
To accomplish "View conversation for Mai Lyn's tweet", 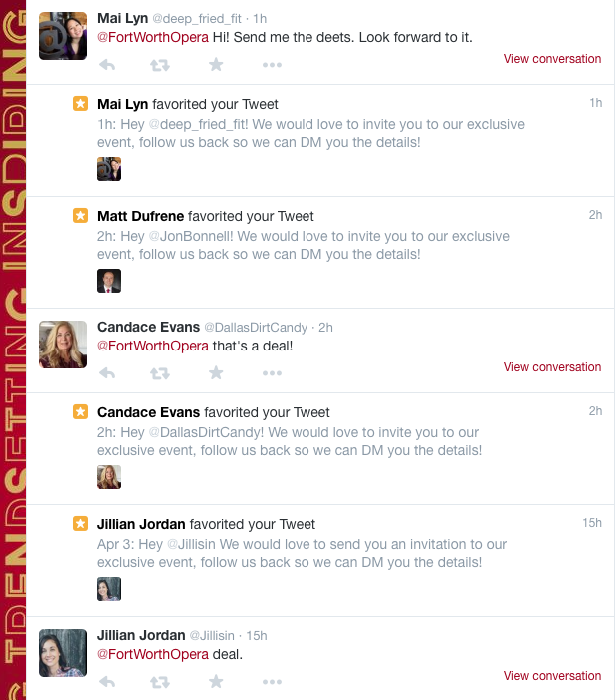I will [552, 59].
